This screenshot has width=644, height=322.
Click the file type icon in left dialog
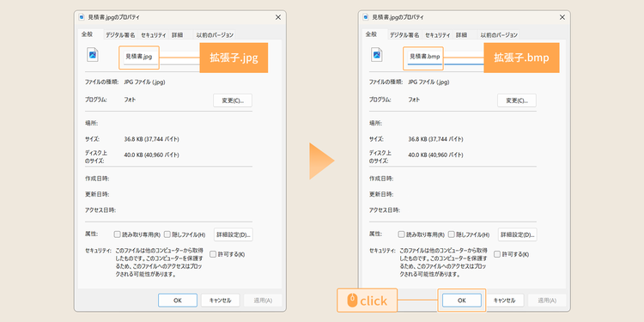click(x=93, y=55)
